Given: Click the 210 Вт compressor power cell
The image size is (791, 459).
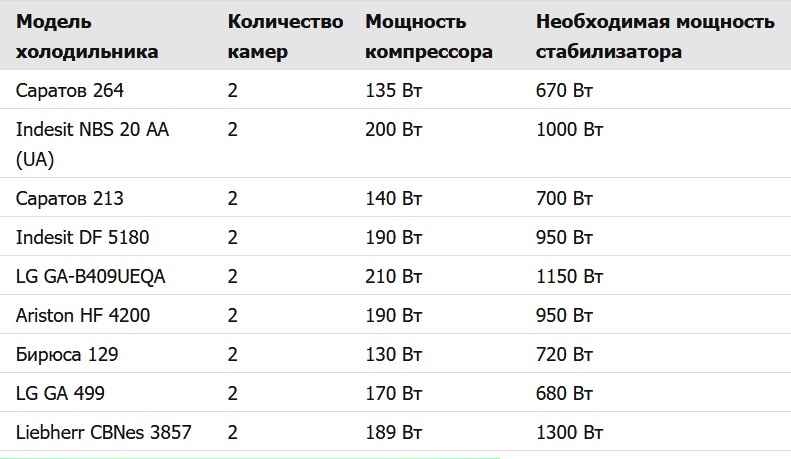Looking at the screenshot, I should [394, 276].
